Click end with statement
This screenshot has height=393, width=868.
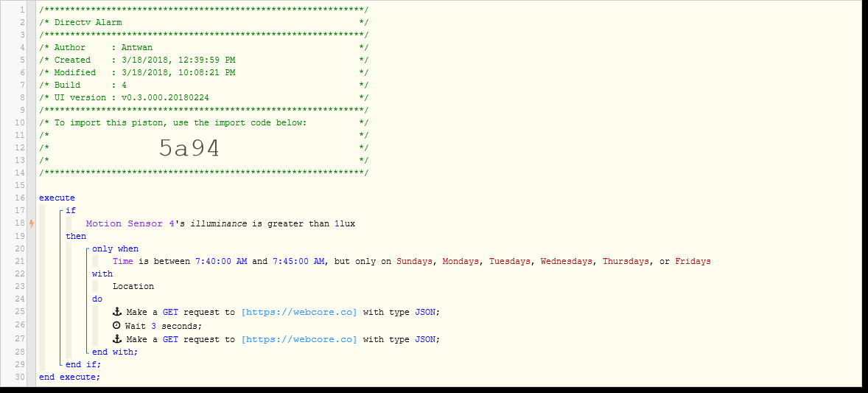pyautogui.click(x=115, y=352)
